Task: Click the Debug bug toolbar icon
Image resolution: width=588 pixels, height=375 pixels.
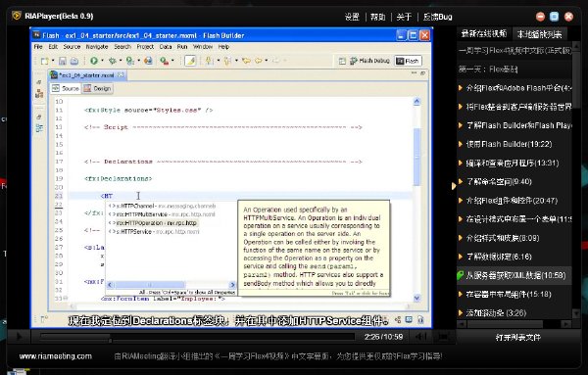Action: coord(112,61)
